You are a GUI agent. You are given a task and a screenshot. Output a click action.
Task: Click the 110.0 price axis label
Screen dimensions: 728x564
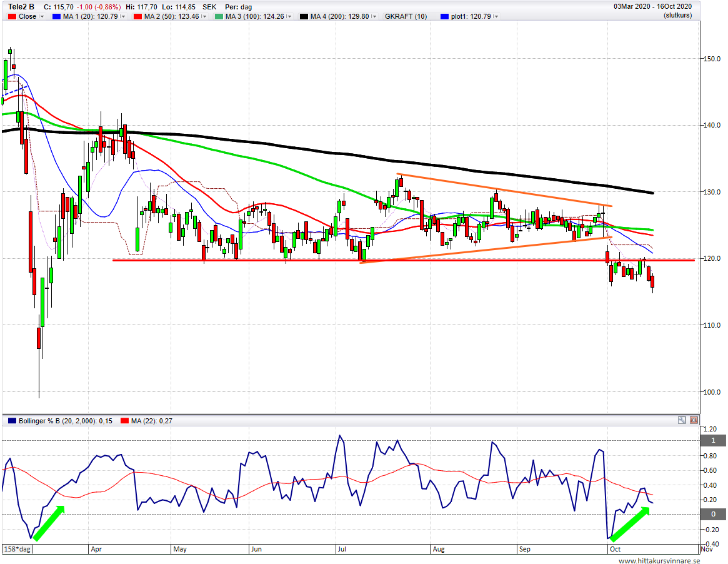pyautogui.click(x=712, y=325)
